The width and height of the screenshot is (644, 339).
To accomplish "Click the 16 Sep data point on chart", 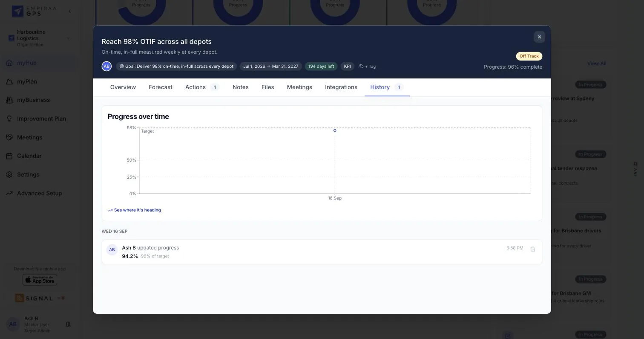I will point(335,130).
